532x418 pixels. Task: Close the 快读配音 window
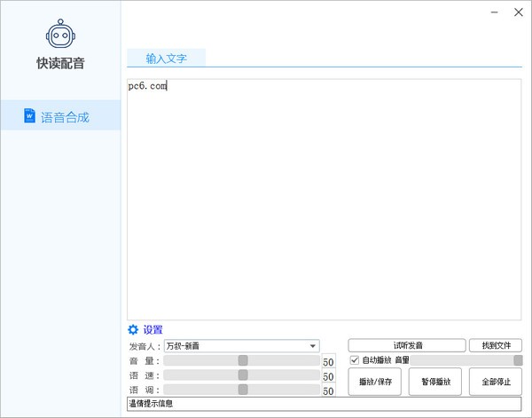click(x=519, y=12)
